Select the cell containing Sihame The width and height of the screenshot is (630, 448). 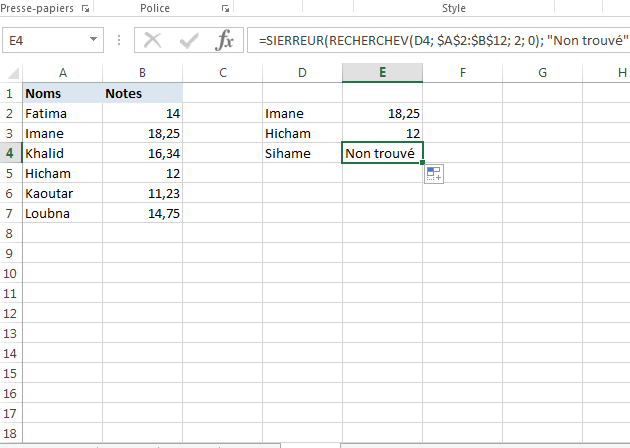pyautogui.click(x=302, y=153)
